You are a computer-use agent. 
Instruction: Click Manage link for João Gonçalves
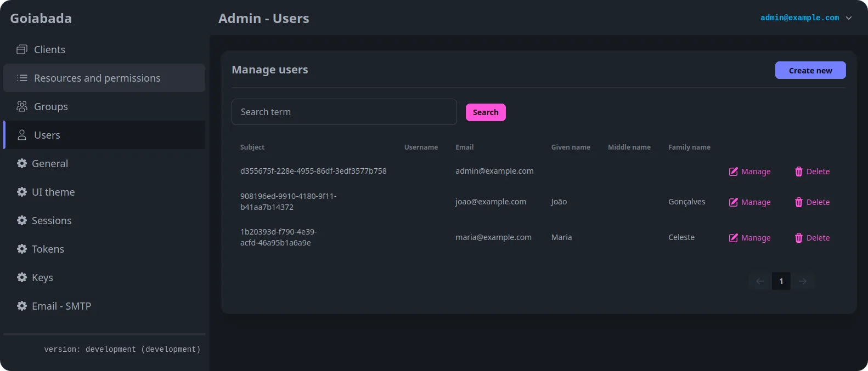point(749,202)
